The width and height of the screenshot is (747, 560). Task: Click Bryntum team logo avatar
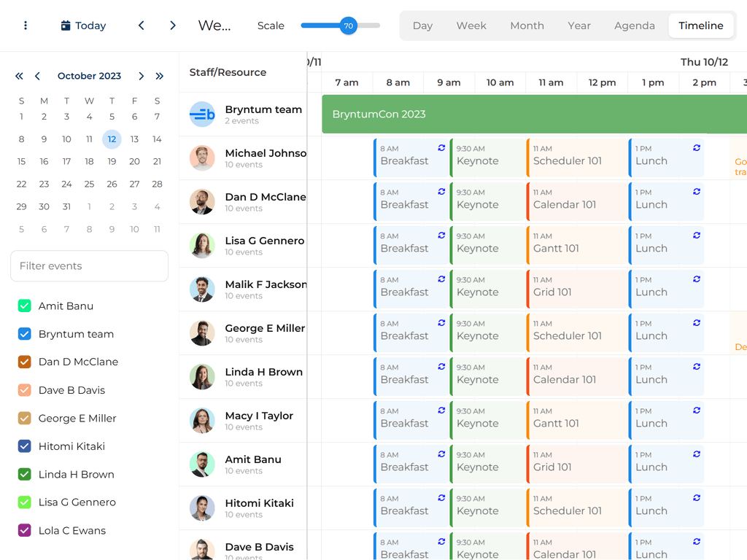coord(202,114)
